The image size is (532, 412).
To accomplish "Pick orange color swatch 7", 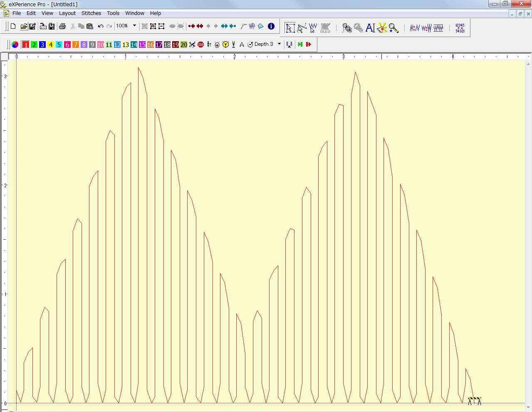I will pos(76,45).
